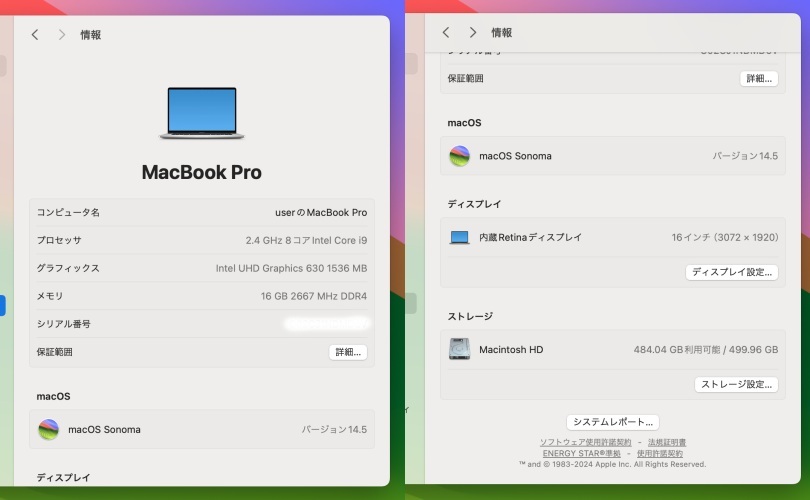This screenshot has height=500, width=810.
Task: Click the シリアル番号 label in left window
Action: 64,324
